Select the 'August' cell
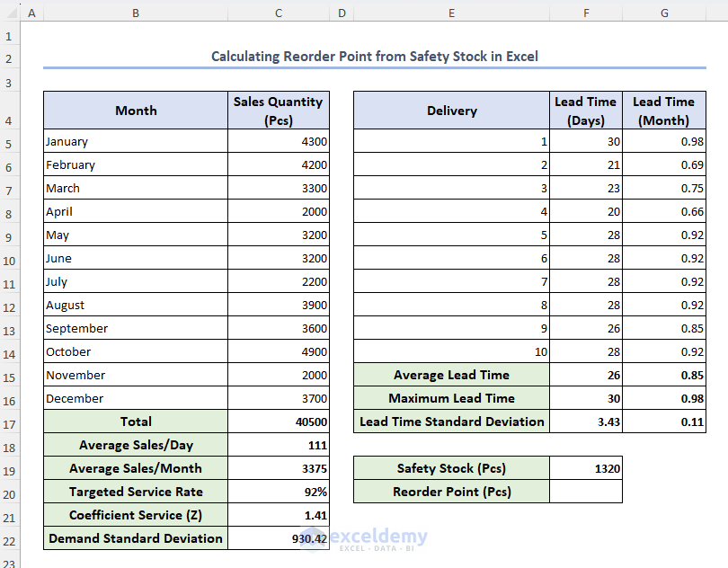The height and width of the screenshot is (568, 728). [136, 305]
